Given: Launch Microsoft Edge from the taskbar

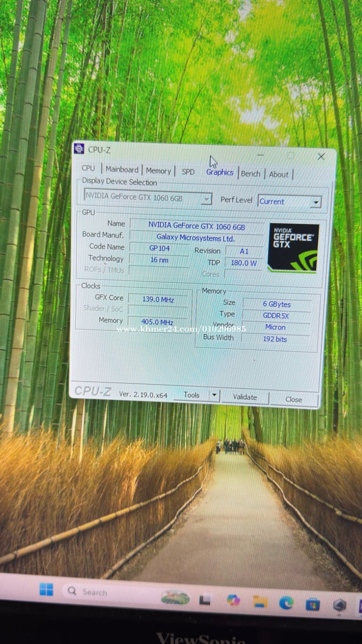Looking at the screenshot, I should coord(286,602).
